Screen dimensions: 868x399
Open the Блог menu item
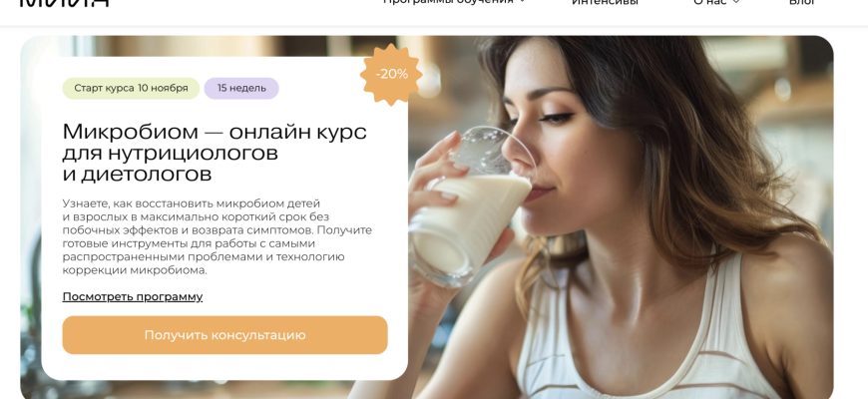click(801, 2)
